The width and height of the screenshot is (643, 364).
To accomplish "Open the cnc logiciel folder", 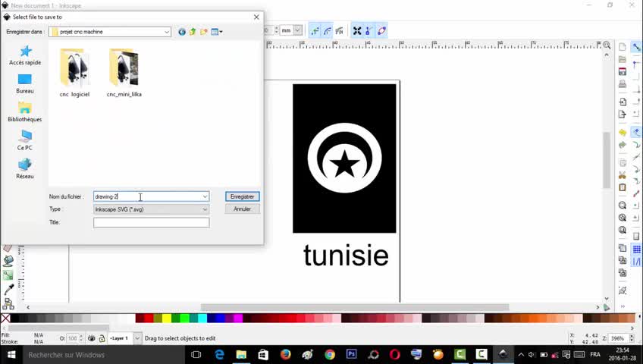I will coord(74,73).
